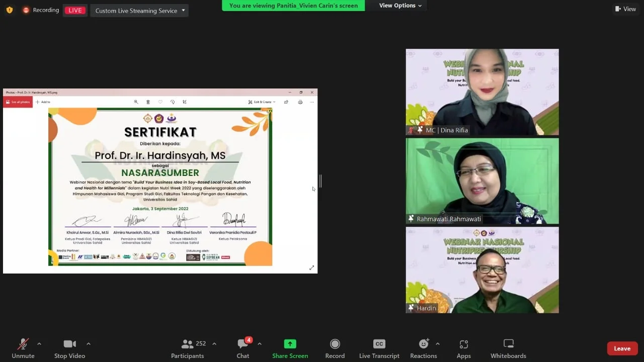644x362 pixels.
Task: Click the fullscreen arrows icon in Photos
Action: point(311,268)
